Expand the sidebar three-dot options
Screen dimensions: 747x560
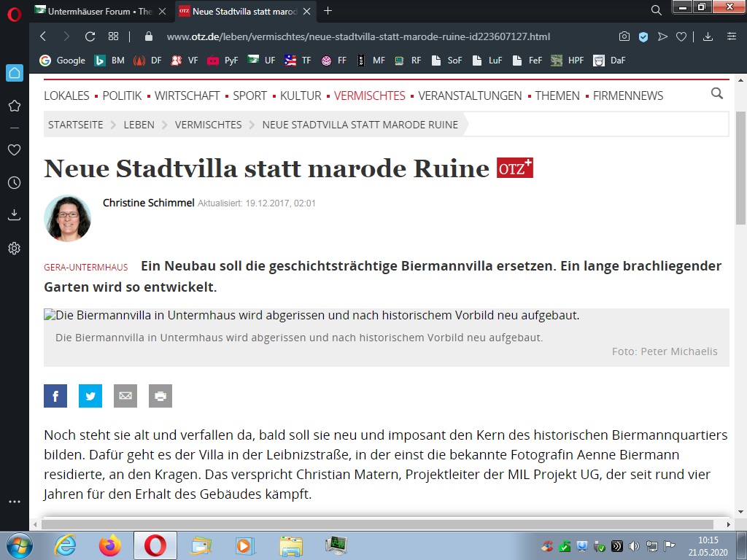(x=14, y=502)
